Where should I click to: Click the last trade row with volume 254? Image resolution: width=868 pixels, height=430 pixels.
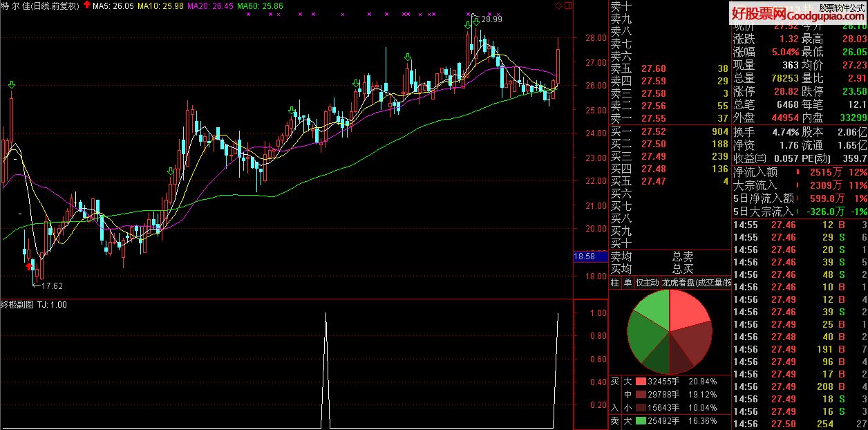pyautogui.click(x=800, y=424)
